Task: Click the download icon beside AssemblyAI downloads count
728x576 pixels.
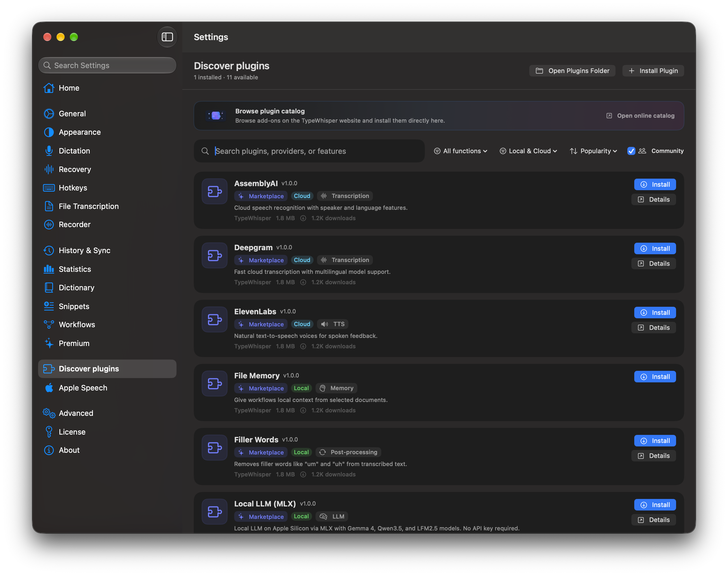Action: 303,218
